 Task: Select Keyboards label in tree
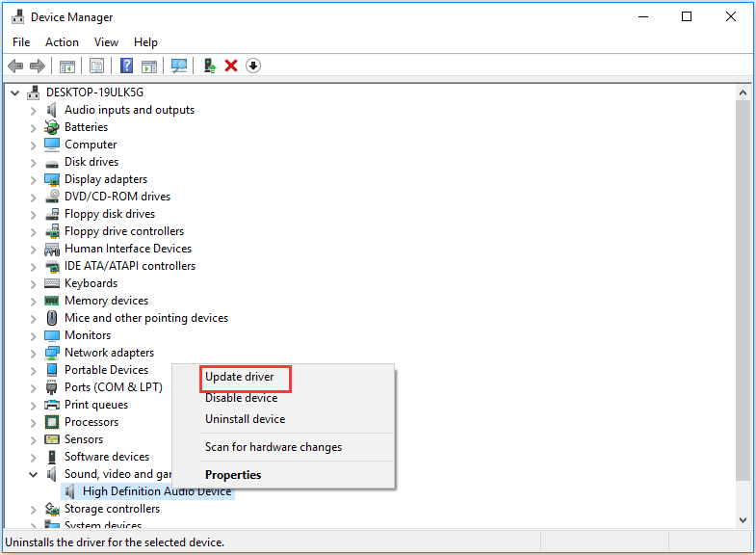pyautogui.click(x=91, y=283)
